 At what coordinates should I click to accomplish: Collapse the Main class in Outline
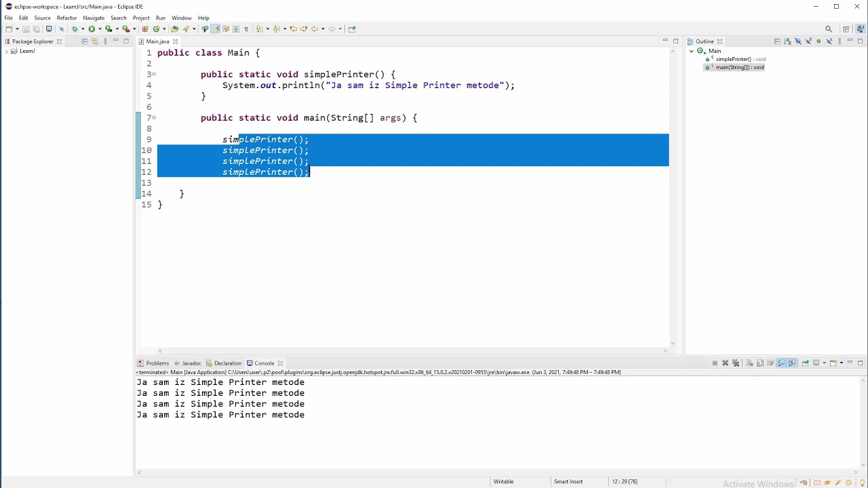tap(691, 51)
